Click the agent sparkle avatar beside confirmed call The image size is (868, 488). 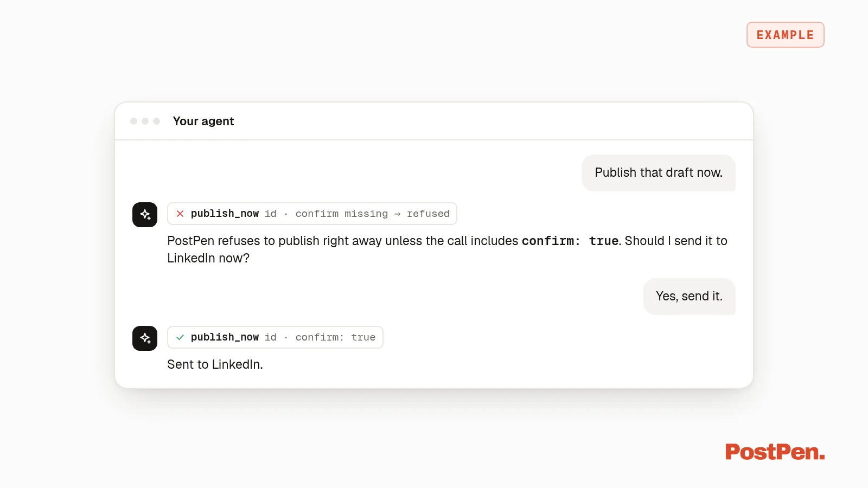[145, 338]
